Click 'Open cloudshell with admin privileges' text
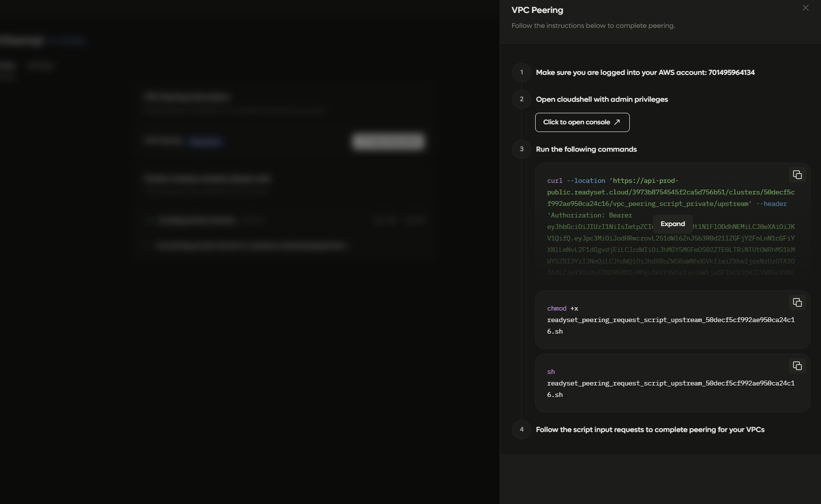 click(602, 99)
